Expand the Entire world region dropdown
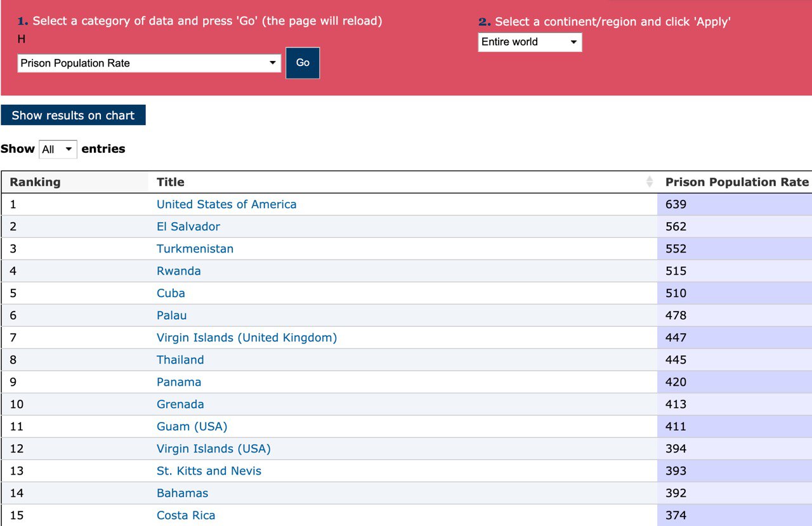812x526 pixels. (529, 42)
